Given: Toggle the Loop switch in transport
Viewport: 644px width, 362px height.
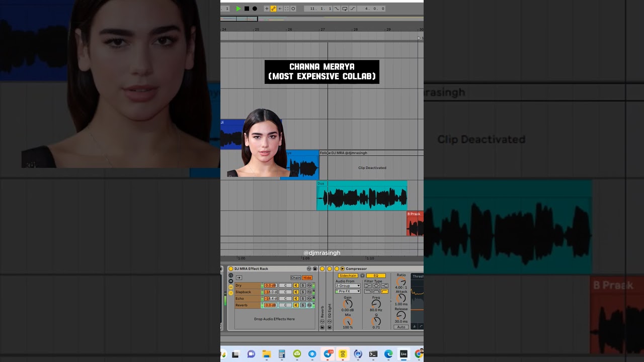Looking at the screenshot, I should coord(345,9).
